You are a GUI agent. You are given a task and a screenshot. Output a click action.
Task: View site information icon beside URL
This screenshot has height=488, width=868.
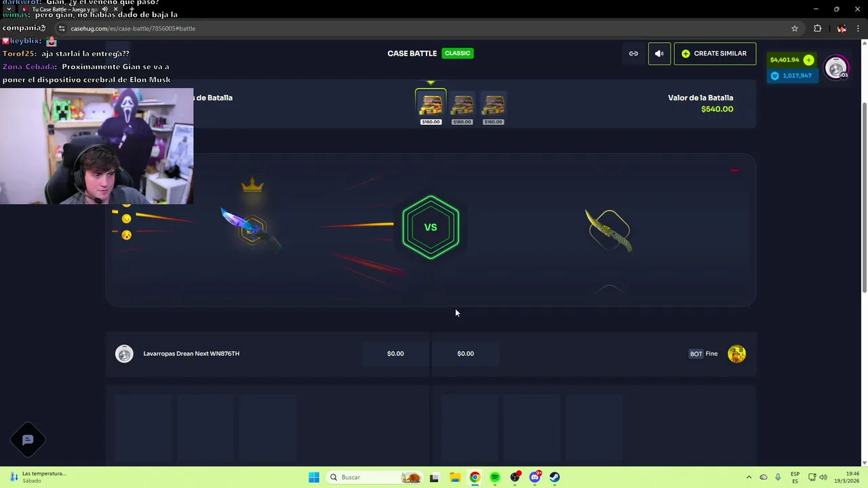62,28
